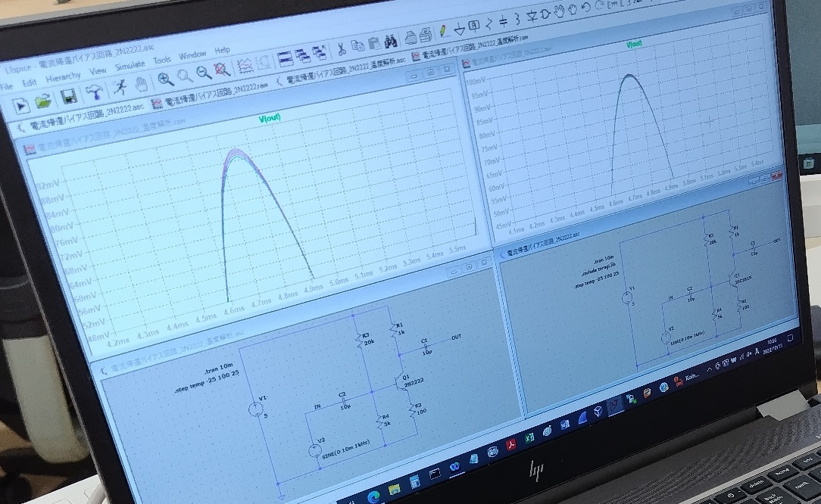Image resolution: width=821 pixels, height=504 pixels.
Task: Click the Print toolbar icon
Action: (411, 36)
